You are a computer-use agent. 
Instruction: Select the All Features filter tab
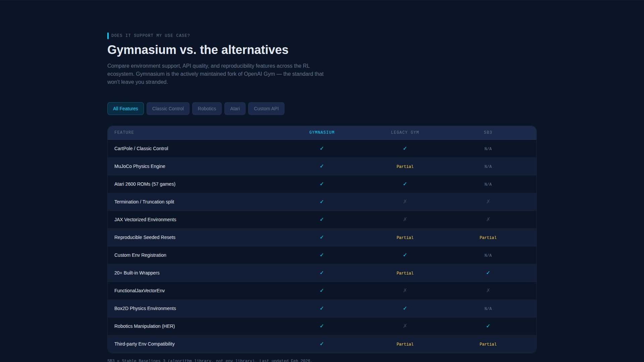tap(125, 109)
